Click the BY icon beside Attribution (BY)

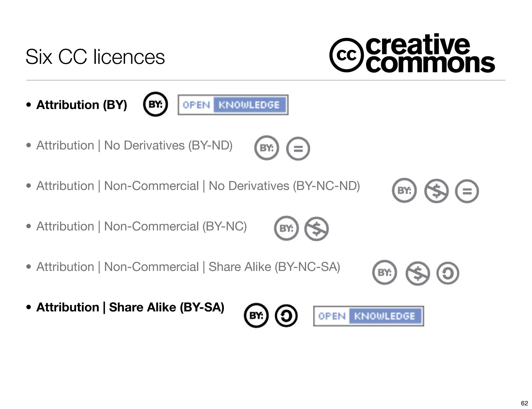point(155,104)
